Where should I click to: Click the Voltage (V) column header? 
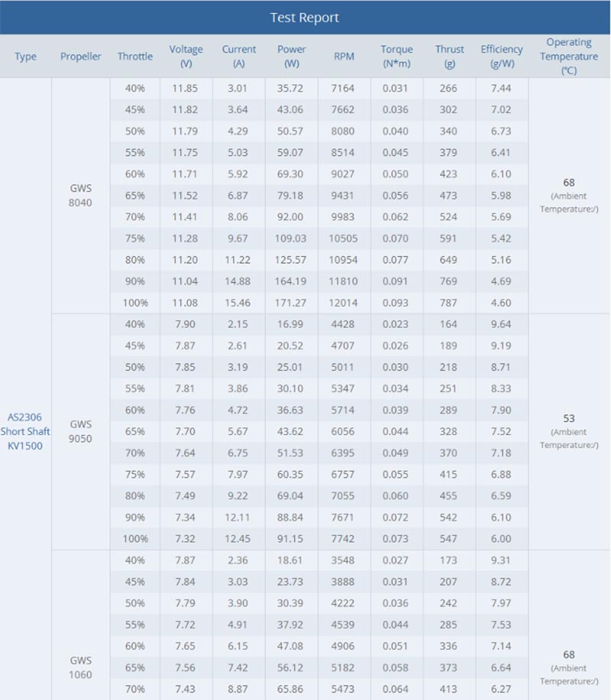click(186, 57)
